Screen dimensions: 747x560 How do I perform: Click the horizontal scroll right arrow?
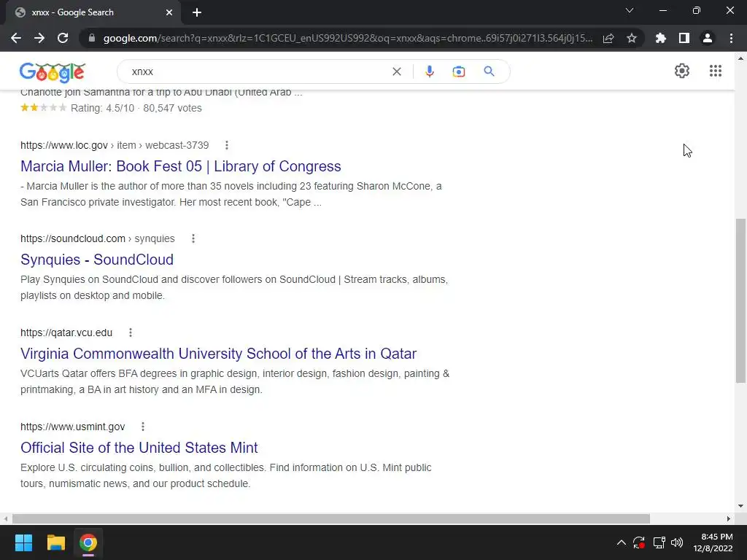tap(729, 518)
